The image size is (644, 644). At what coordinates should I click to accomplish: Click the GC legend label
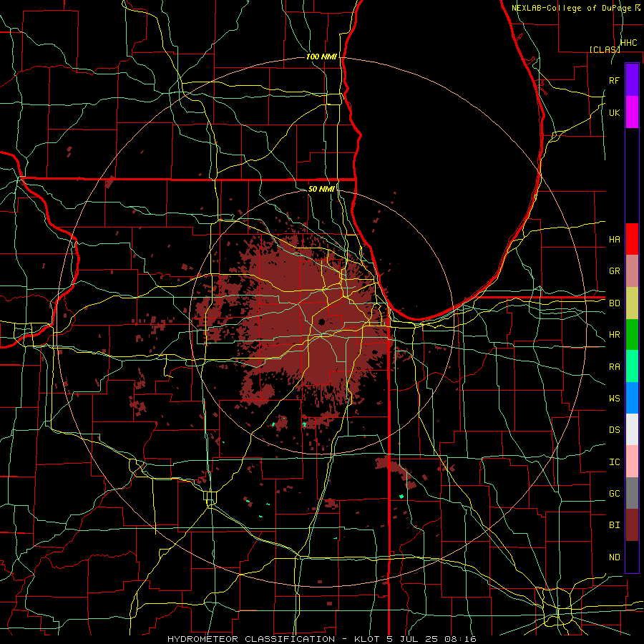(614, 494)
